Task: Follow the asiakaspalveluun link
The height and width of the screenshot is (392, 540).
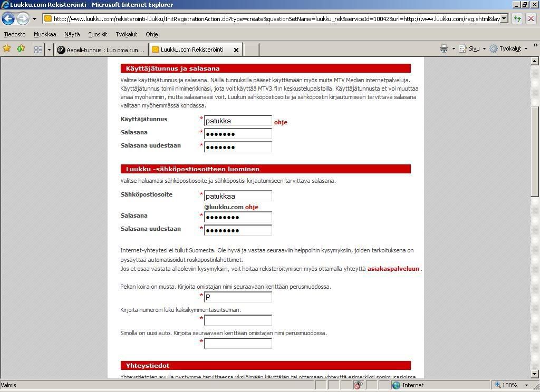Action: tap(393, 269)
